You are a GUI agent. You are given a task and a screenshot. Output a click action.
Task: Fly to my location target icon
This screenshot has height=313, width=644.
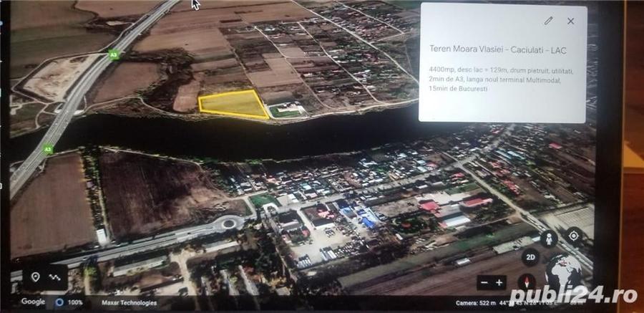[x=573, y=236]
